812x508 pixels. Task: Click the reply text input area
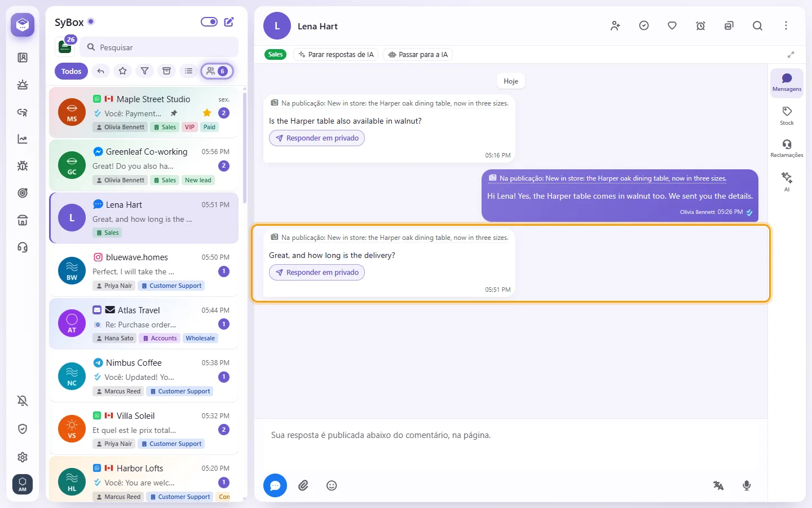[510, 446]
